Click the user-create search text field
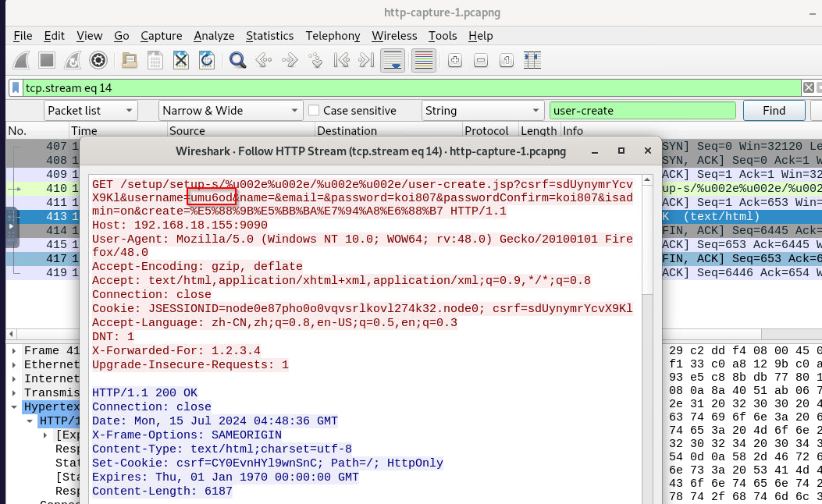This screenshot has width=822, height=504. coord(642,111)
